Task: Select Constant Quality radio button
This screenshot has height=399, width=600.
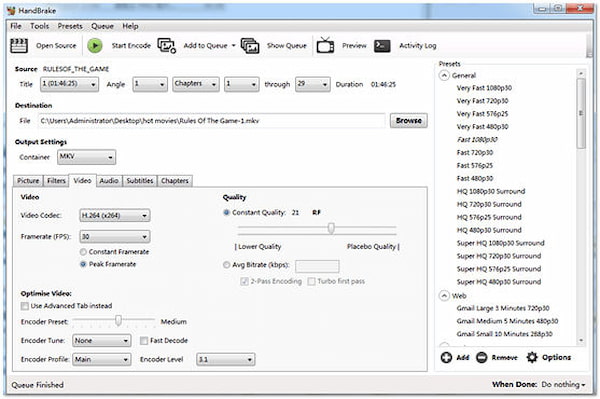Action: 226,212
